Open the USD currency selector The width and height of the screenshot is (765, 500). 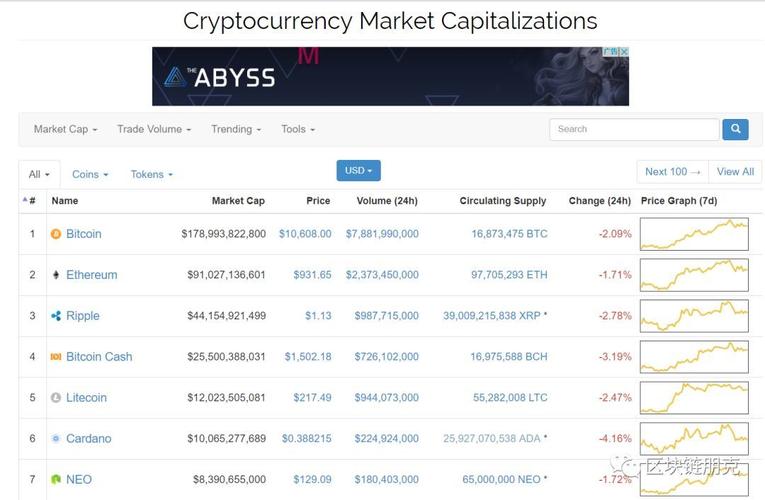pyautogui.click(x=358, y=171)
